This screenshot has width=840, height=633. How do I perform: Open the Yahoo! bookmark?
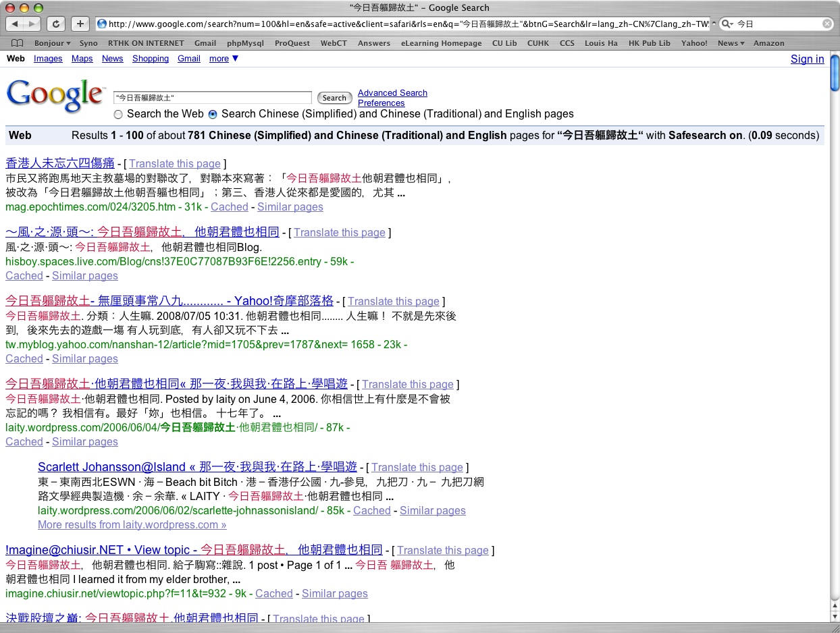pos(694,43)
